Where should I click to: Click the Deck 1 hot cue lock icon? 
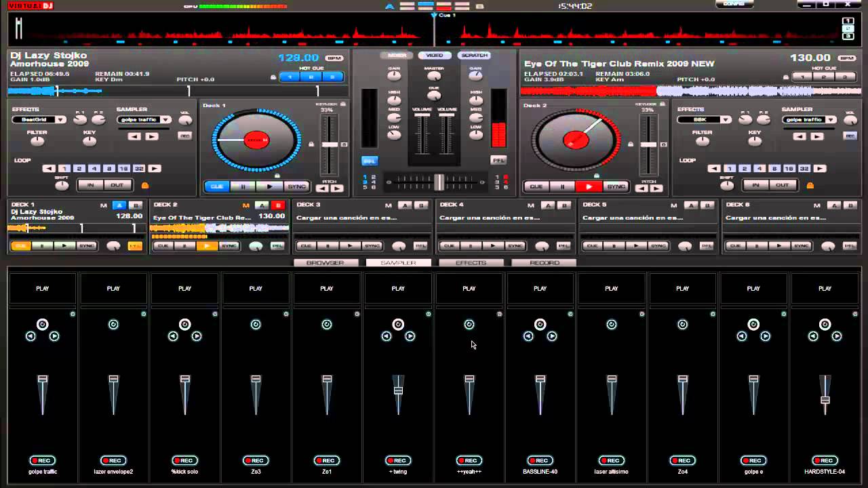[273, 77]
